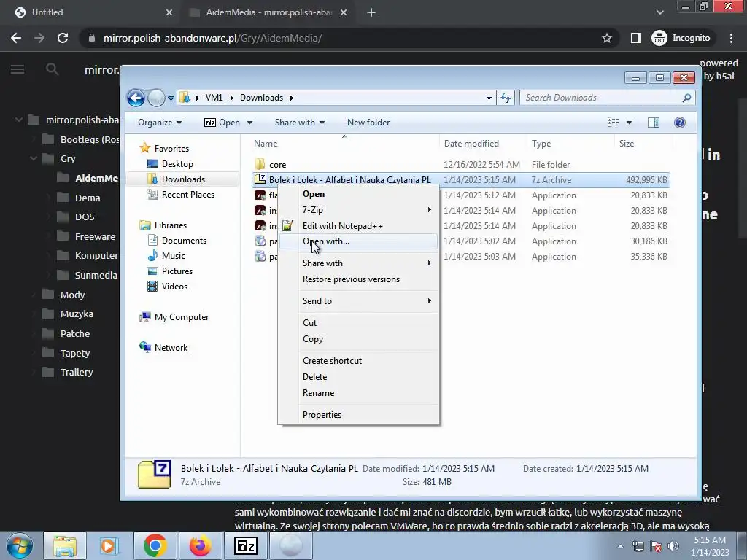
Task: Expand the Share with submenu in the context menu
Action: pos(357,263)
